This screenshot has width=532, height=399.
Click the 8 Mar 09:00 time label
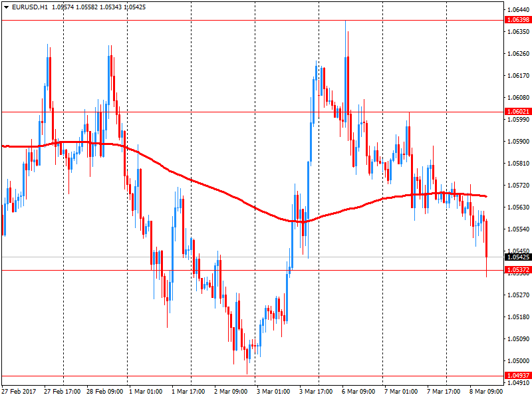487,392
